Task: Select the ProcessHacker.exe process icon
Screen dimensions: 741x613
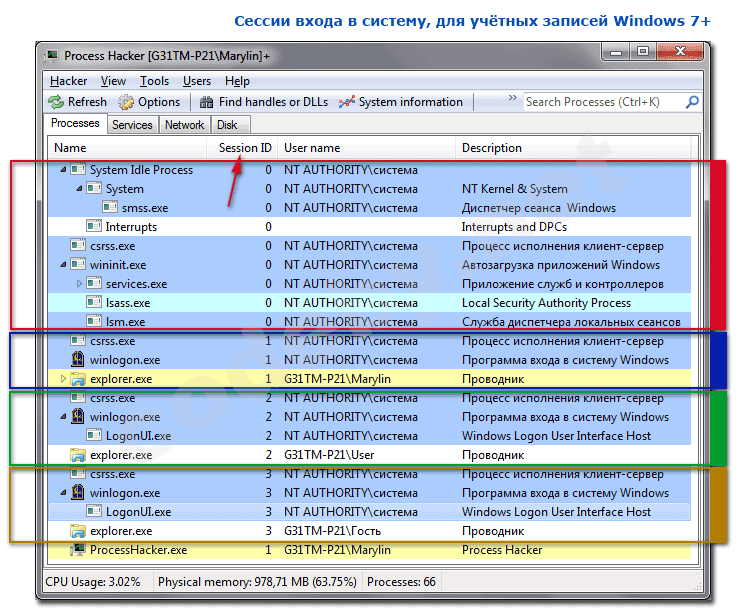Action: click(x=78, y=550)
